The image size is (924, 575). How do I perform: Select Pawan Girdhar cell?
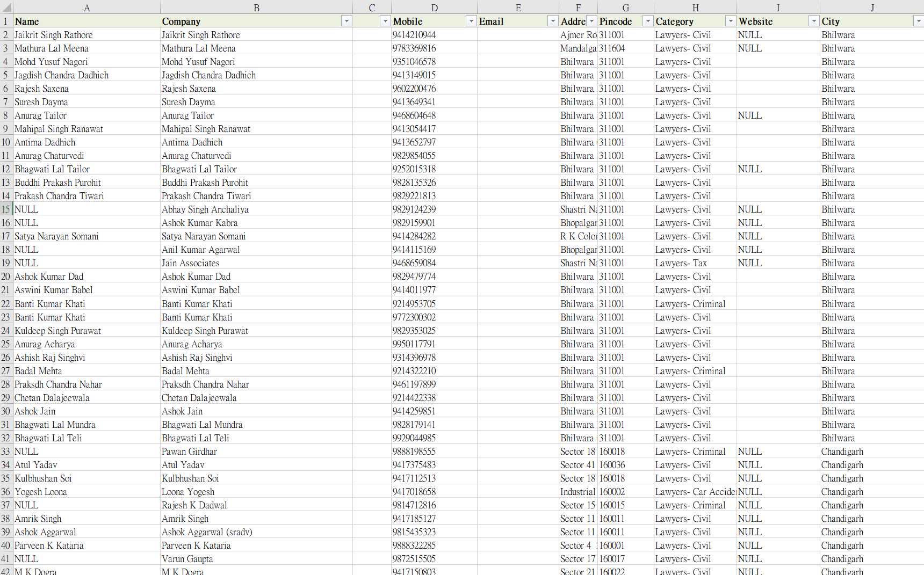[256, 452]
